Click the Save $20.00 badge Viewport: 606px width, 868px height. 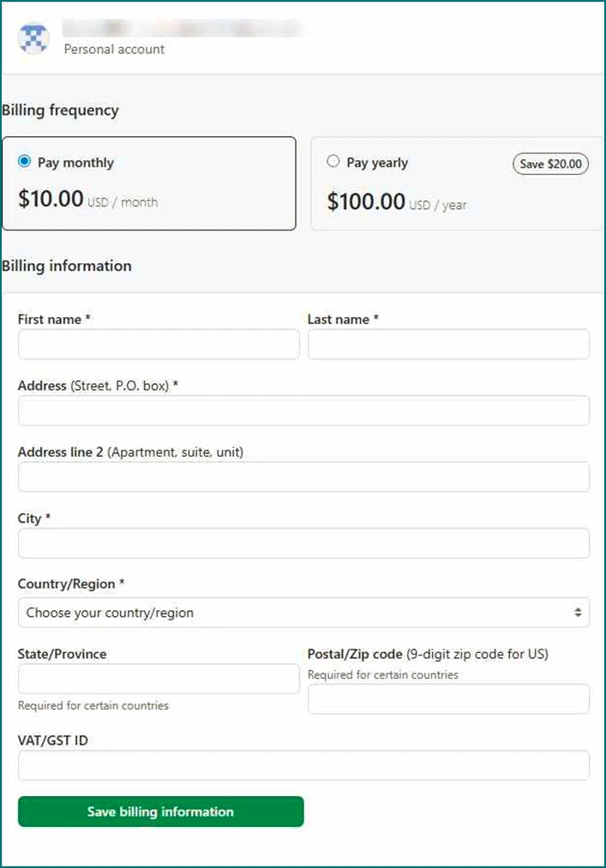(x=550, y=164)
